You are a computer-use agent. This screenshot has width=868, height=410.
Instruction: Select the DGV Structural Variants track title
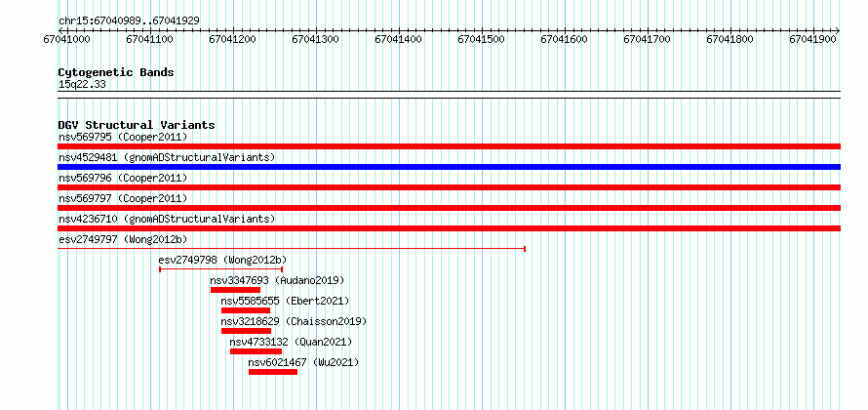pos(137,125)
